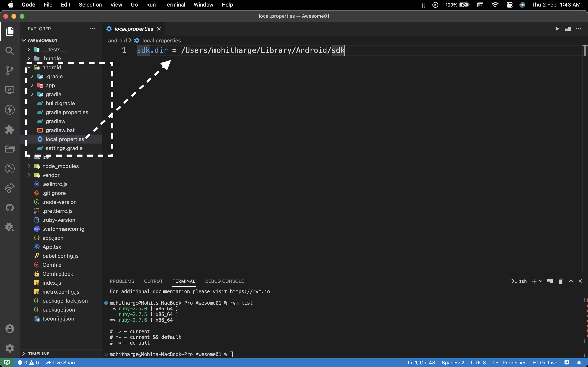The width and height of the screenshot is (588, 367).
Task: Open the Source Control view
Action: pyautogui.click(x=10, y=70)
